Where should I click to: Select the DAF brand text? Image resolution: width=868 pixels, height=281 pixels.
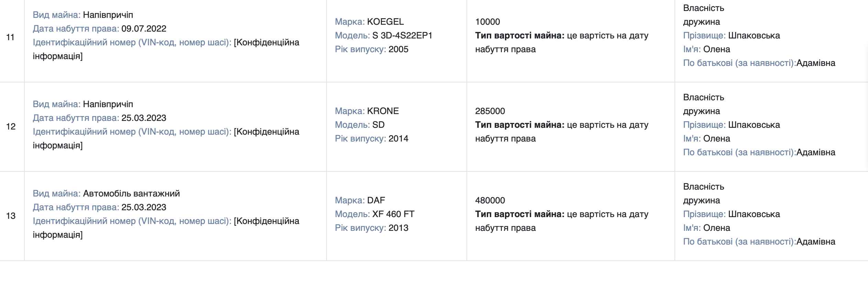pos(376,200)
